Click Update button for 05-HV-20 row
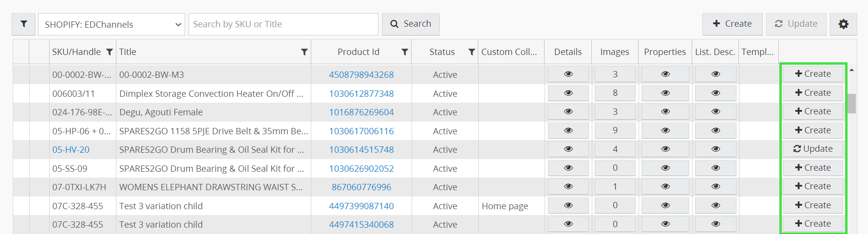 (812, 149)
